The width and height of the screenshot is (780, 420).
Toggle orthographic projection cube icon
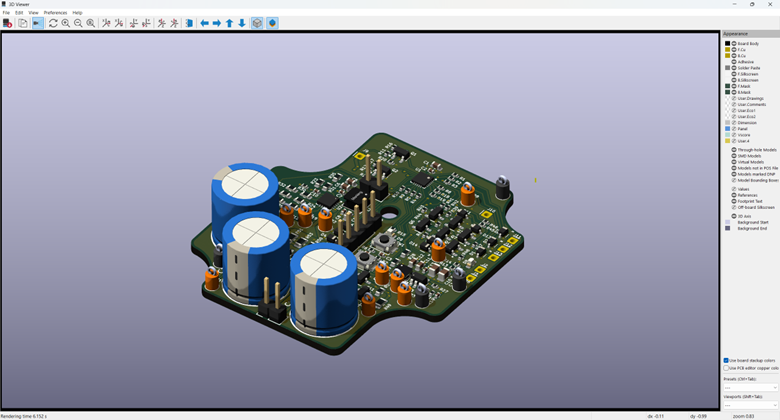click(x=257, y=23)
